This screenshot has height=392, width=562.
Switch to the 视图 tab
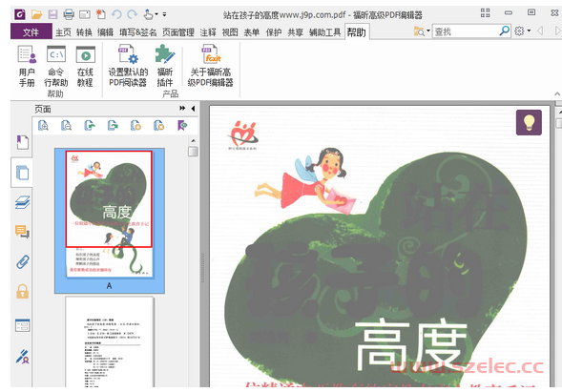click(x=230, y=32)
